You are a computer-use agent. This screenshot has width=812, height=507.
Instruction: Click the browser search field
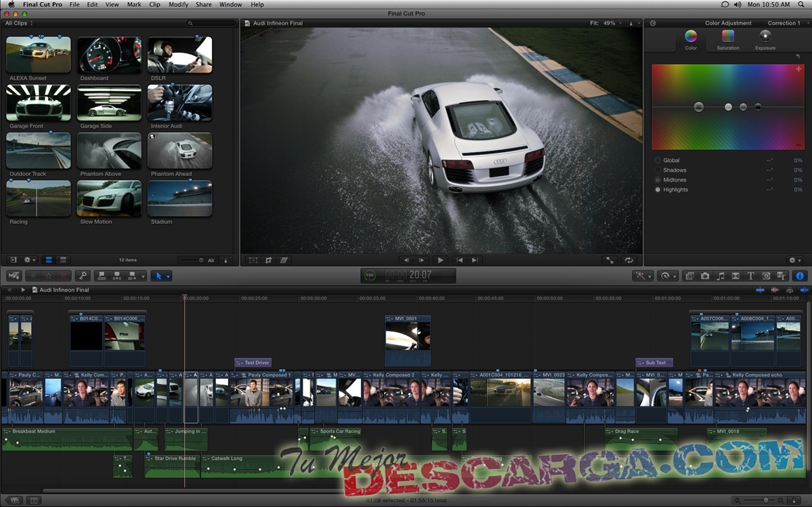(x=210, y=23)
